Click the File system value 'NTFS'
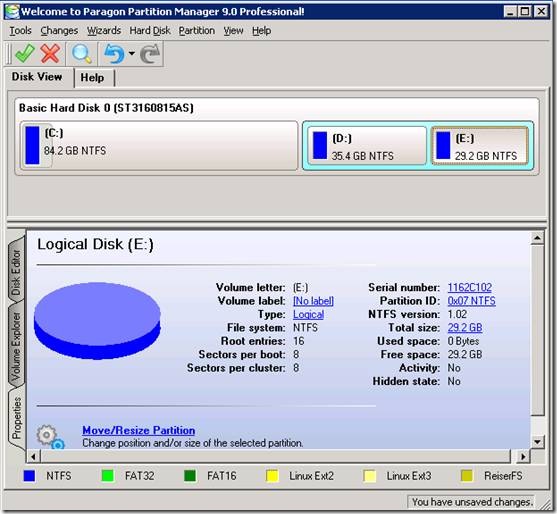Image resolution: width=557 pixels, height=514 pixels. (x=305, y=328)
